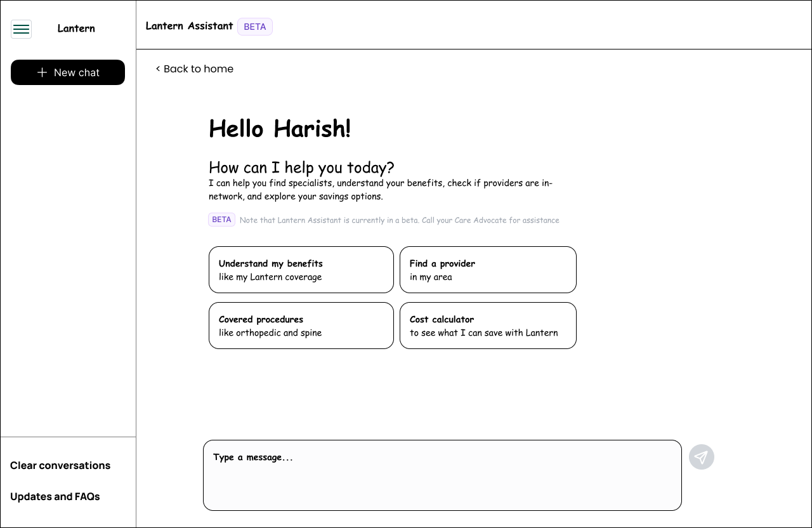Open the Covered procedures suggestion
Screen dimensions: 812x528
301,326
